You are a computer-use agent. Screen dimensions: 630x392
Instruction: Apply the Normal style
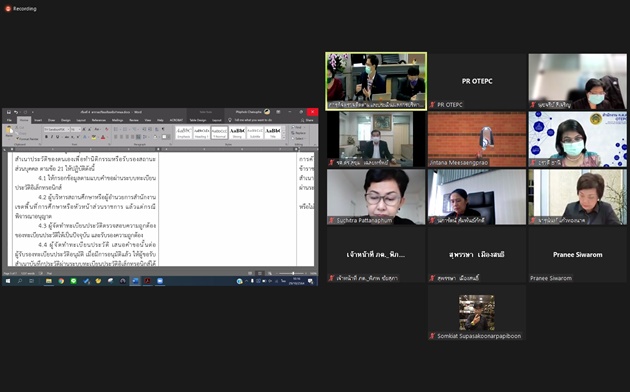click(219, 133)
